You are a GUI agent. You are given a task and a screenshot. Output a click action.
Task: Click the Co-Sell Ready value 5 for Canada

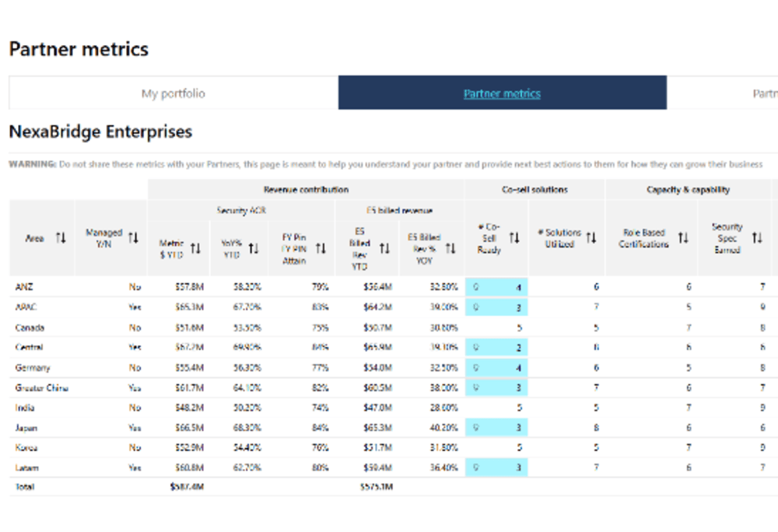click(x=520, y=327)
